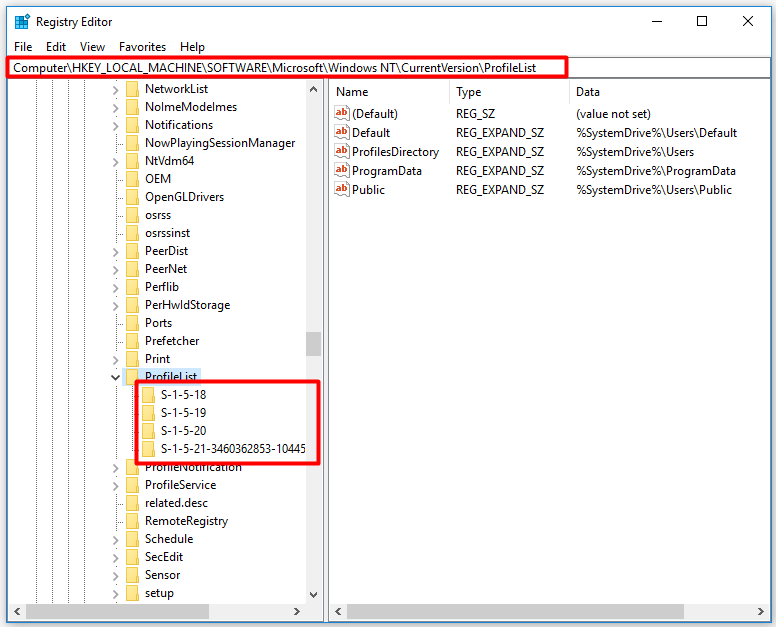The image size is (776, 627).
Task: Click the right arrow of values pane scrollbar
Action: (x=761, y=612)
